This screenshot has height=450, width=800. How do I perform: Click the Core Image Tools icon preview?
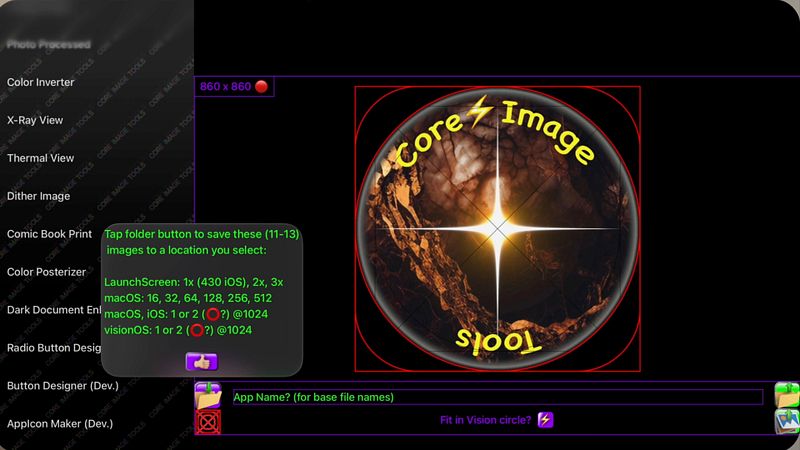pos(497,229)
